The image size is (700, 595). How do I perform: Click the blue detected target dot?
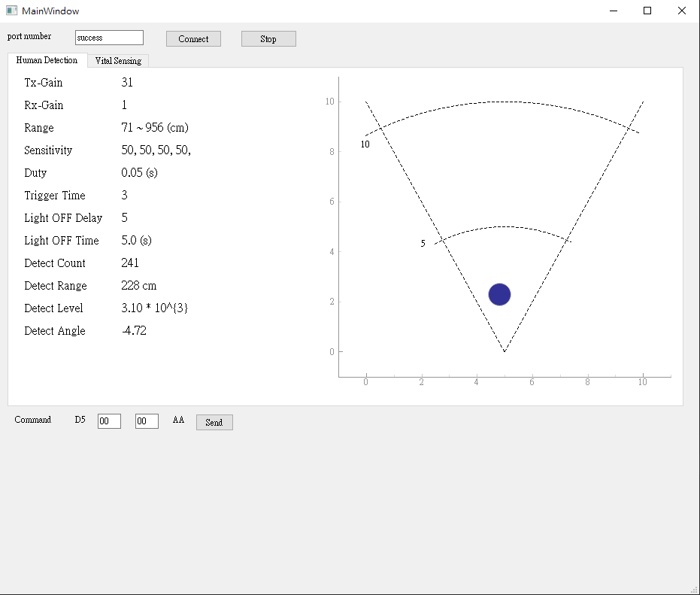pyautogui.click(x=499, y=294)
